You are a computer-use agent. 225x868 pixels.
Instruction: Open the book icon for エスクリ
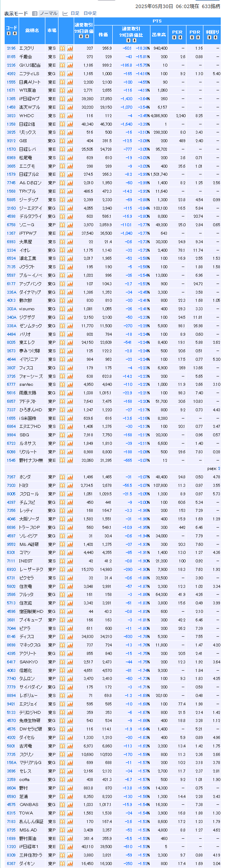[62, 48]
